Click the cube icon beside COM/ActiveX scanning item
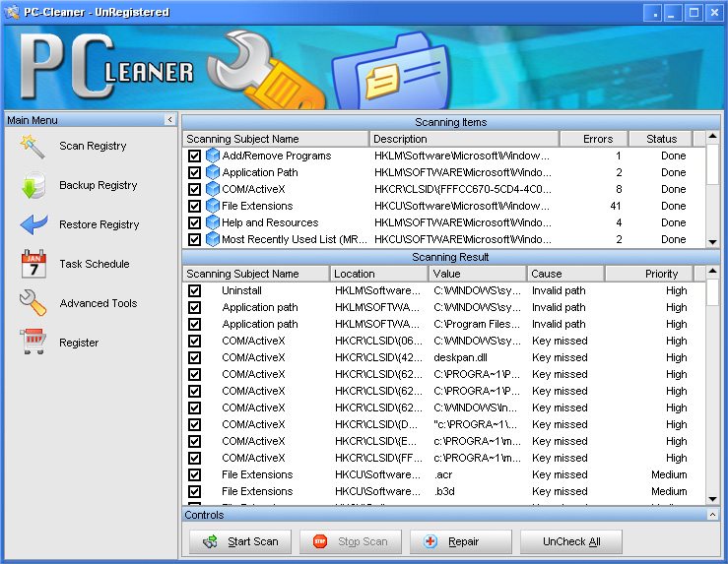 (x=212, y=189)
